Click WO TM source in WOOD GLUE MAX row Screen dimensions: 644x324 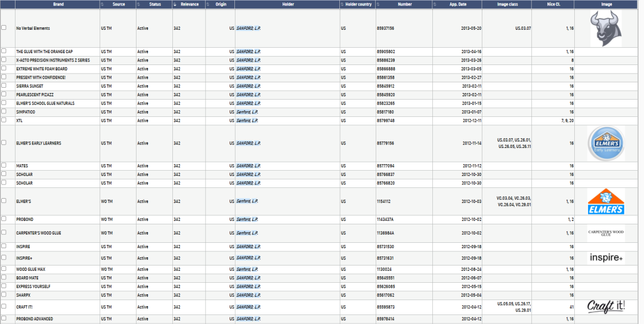pos(107,270)
